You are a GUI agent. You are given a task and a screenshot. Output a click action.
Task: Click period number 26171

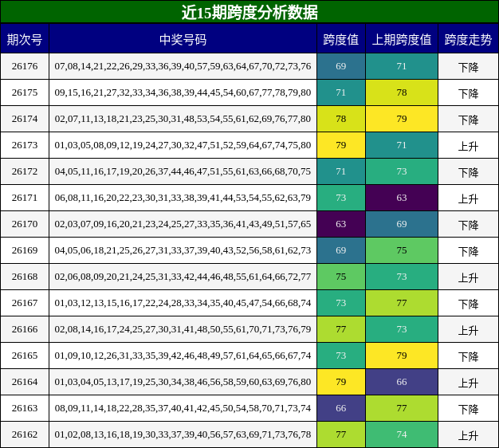[25, 198]
